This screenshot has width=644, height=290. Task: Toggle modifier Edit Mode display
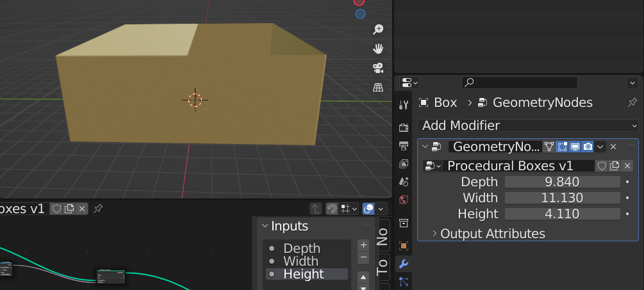pos(562,147)
